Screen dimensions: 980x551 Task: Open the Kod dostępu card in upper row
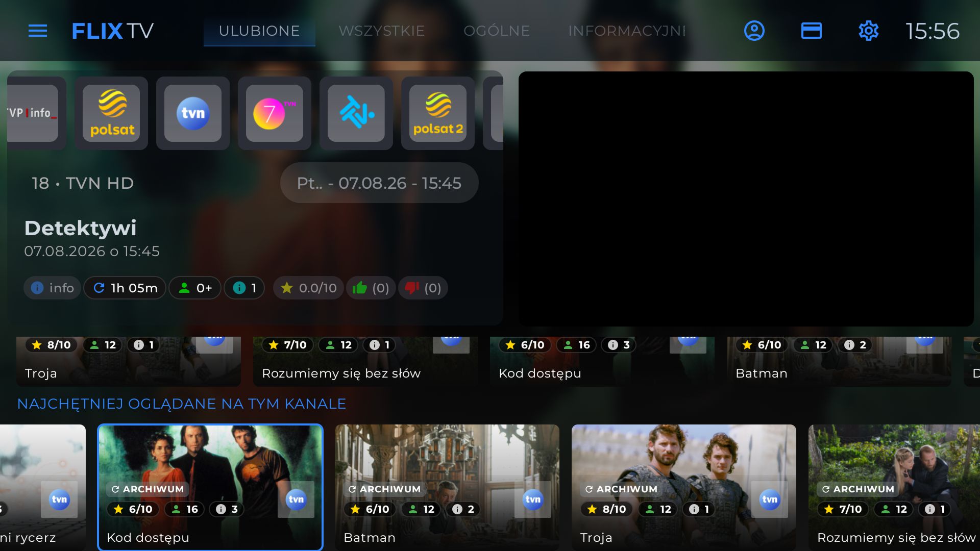602,361
